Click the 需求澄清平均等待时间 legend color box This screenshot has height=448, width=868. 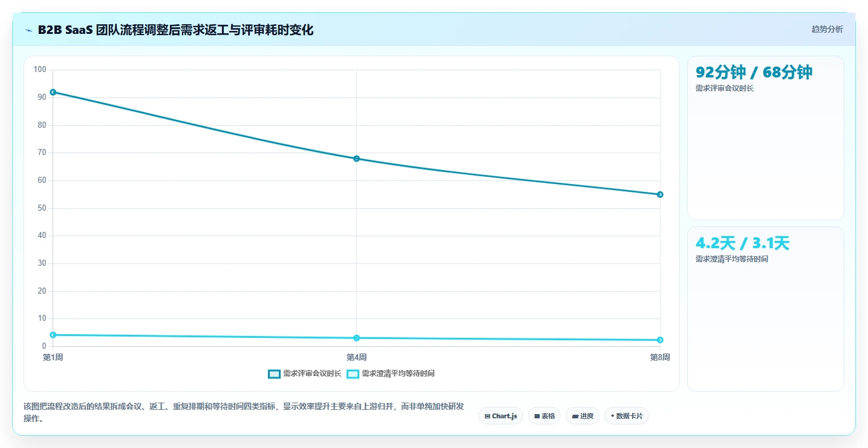(353, 374)
